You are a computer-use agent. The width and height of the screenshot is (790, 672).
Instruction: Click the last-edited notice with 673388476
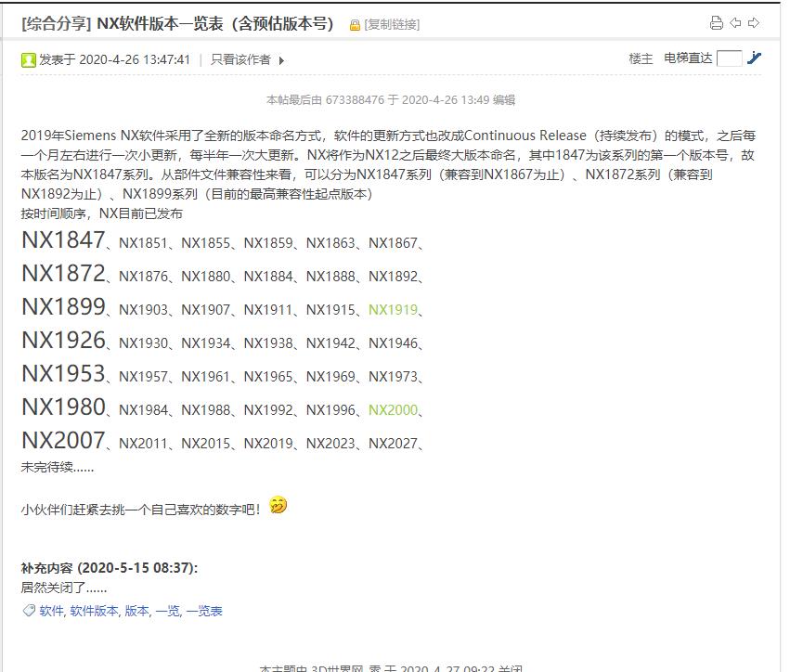(x=391, y=99)
